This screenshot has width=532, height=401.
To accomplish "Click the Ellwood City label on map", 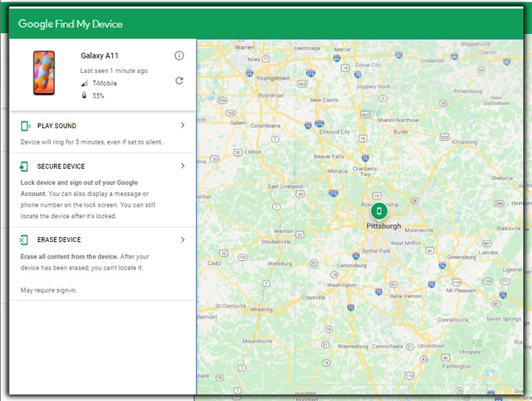I will tap(335, 131).
